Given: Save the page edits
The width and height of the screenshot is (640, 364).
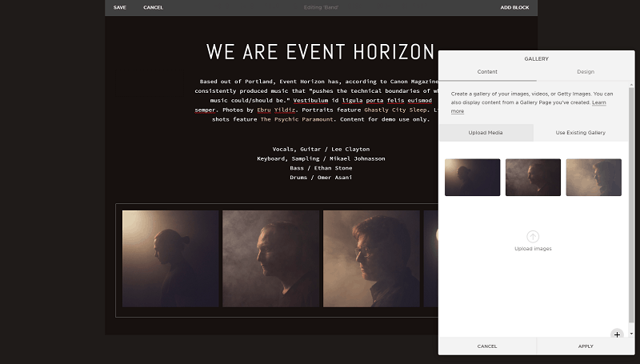Looking at the screenshot, I should pyautogui.click(x=119, y=7).
